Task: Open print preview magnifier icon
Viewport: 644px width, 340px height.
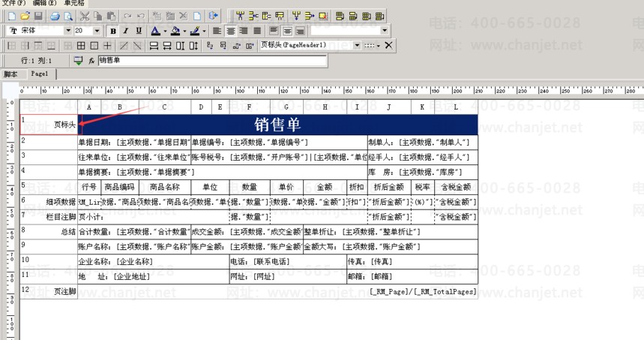Action: coord(68,17)
